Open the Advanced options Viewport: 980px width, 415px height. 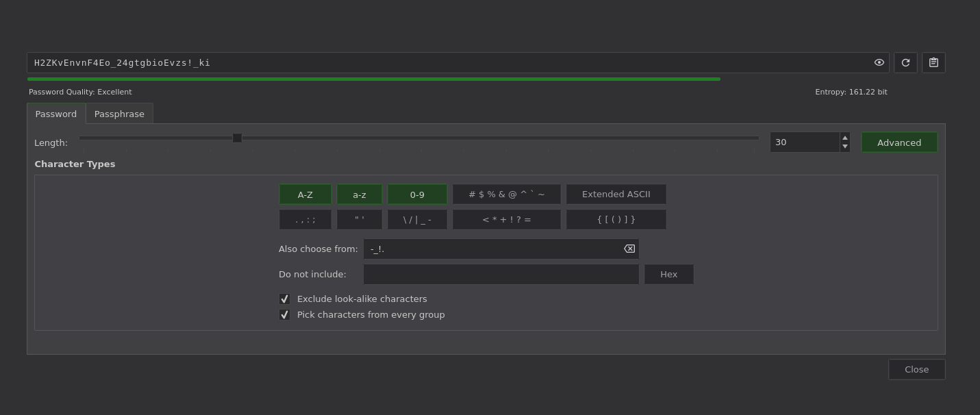[899, 142]
